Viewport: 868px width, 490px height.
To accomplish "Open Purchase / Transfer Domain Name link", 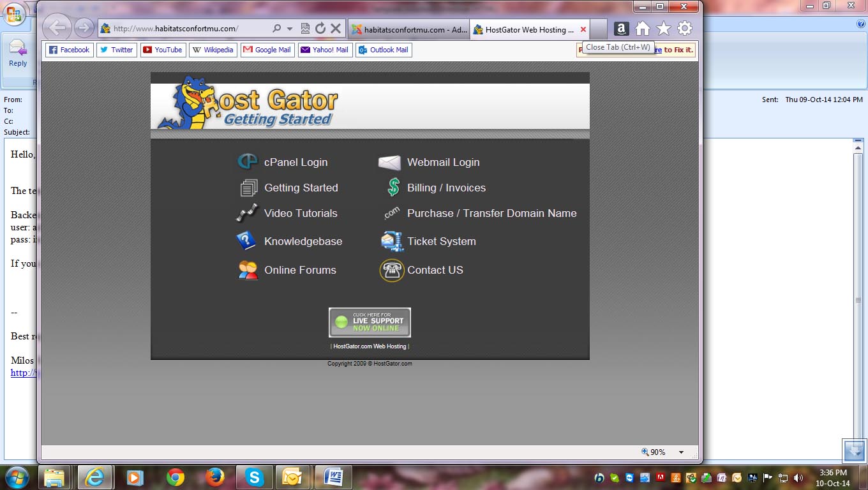I will pos(491,213).
